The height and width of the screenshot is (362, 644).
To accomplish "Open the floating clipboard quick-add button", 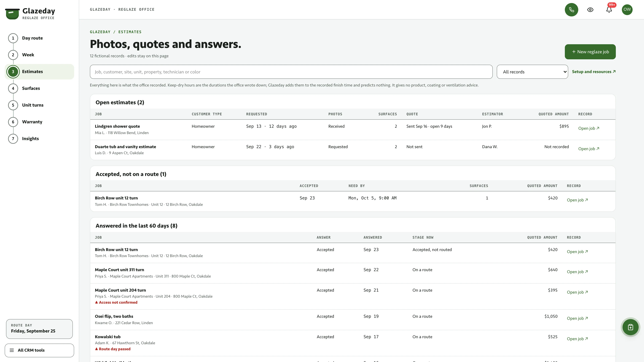I will click(630, 327).
